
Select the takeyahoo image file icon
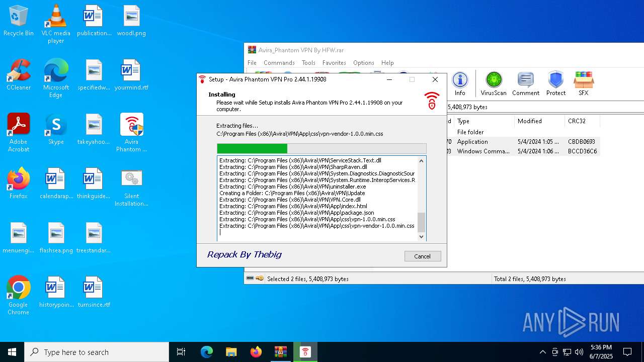[x=94, y=130]
